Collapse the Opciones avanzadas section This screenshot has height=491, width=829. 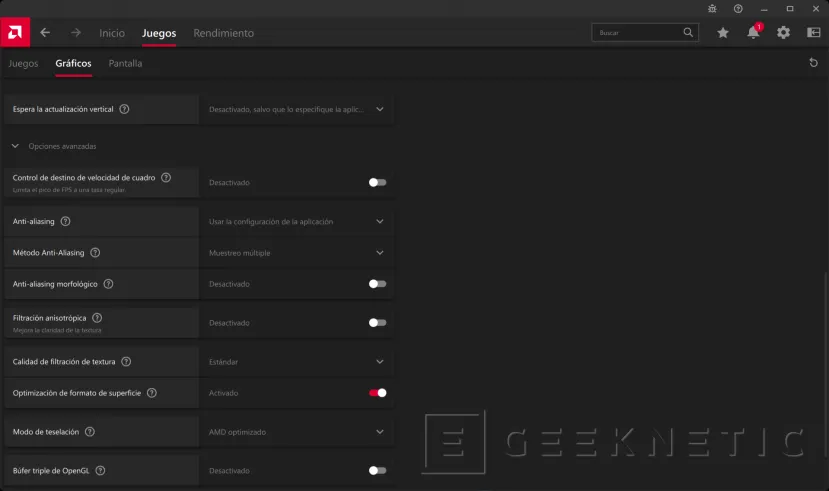click(15, 146)
